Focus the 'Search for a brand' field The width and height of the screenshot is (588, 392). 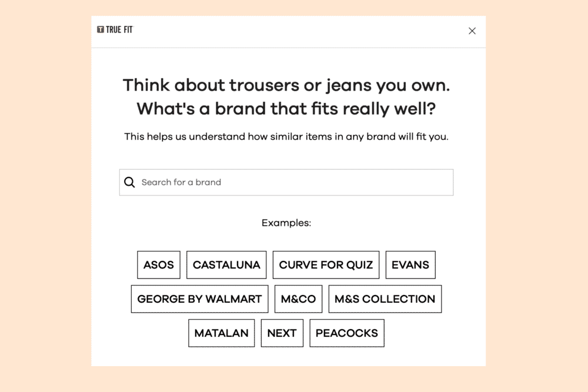click(294, 182)
